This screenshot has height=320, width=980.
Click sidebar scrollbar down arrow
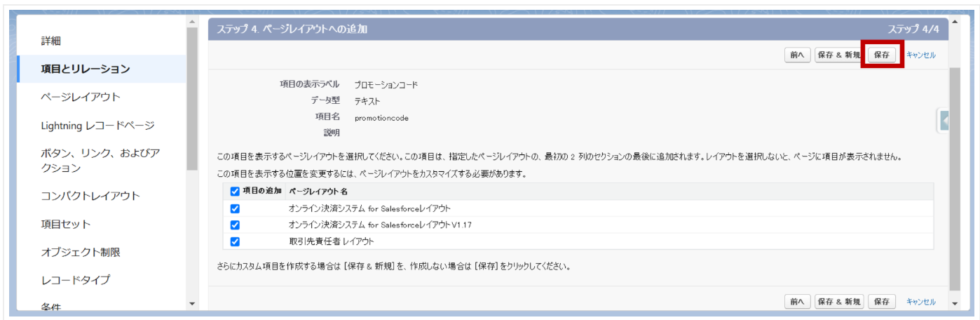click(192, 303)
